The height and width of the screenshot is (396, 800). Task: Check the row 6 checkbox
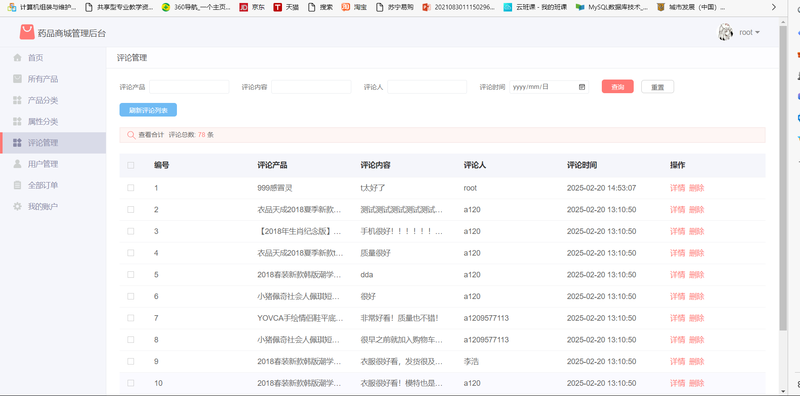pos(131,296)
